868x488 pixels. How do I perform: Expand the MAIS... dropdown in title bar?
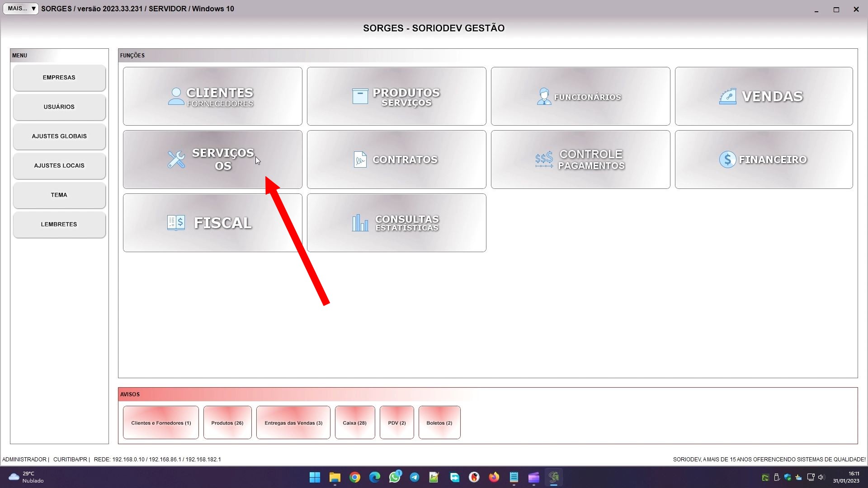tap(21, 9)
